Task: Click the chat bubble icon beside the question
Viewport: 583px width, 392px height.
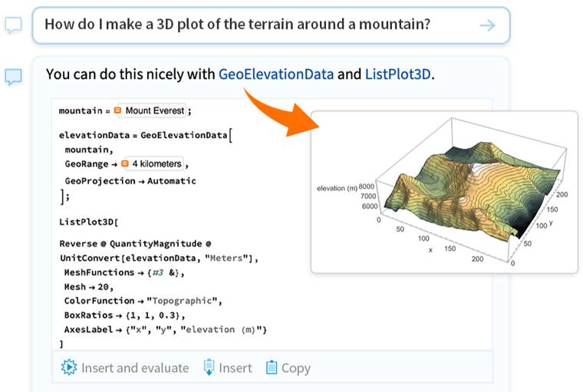Action: [13, 25]
